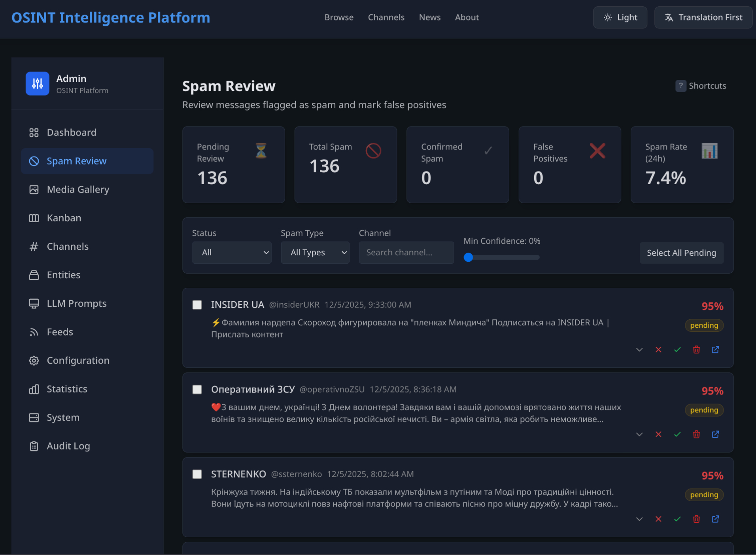Click the Shortcuts question mark icon
This screenshot has height=555, width=756.
(x=680, y=86)
